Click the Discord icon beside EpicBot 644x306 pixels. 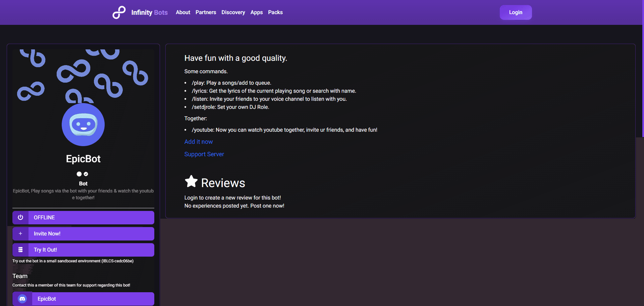pos(22,299)
